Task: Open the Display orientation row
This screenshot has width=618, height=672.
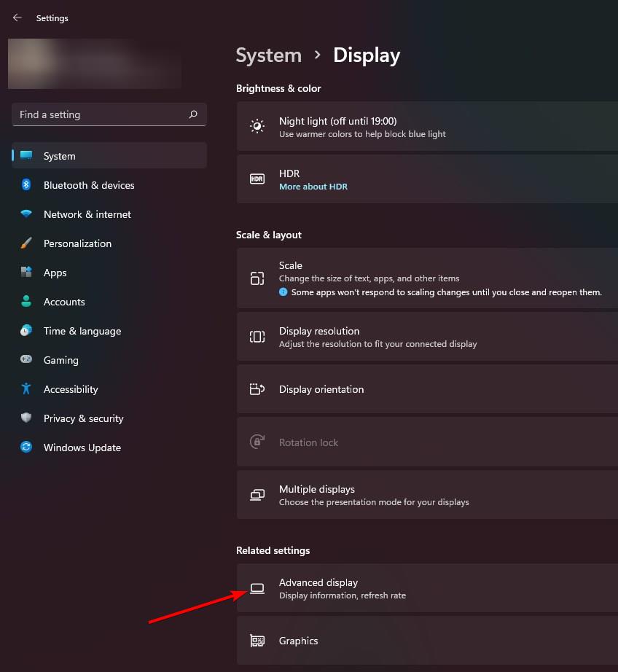Action: (427, 389)
